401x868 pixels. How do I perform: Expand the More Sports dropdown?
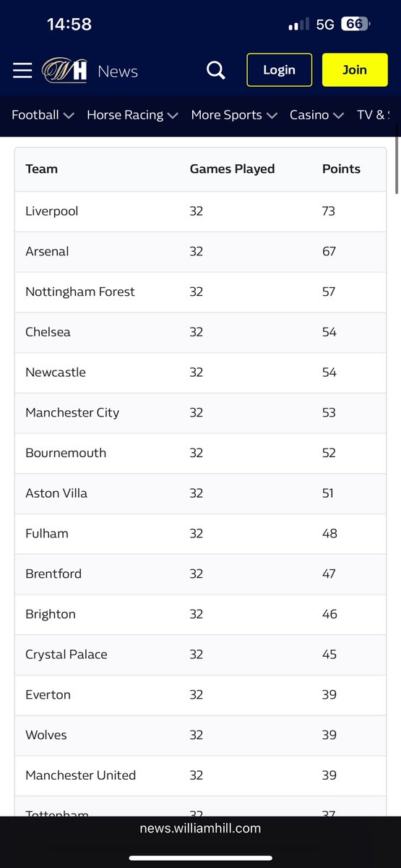(234, 114)
